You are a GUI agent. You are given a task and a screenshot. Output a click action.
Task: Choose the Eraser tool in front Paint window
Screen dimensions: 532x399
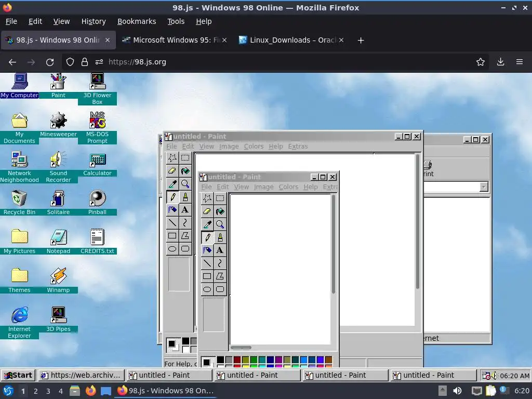coord(207,211)
